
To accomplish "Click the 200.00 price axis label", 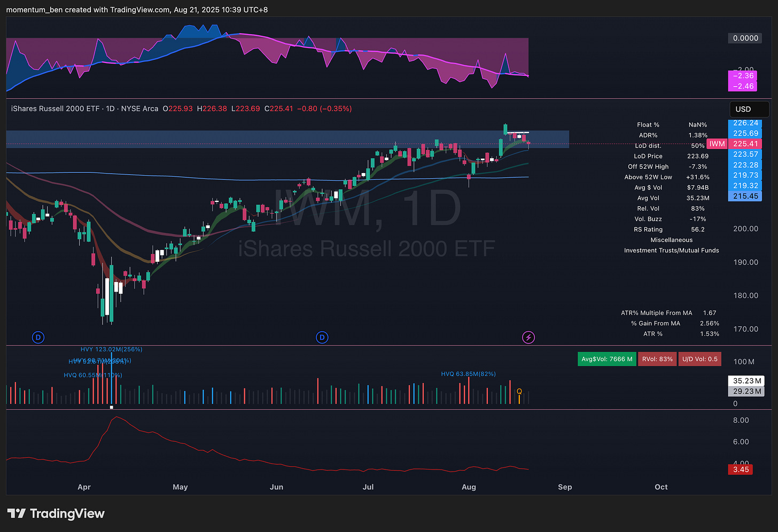I will 745,229.
